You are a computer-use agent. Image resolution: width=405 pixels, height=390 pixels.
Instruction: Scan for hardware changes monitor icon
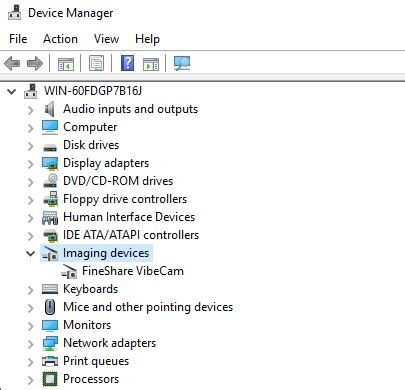click(182, 63)
